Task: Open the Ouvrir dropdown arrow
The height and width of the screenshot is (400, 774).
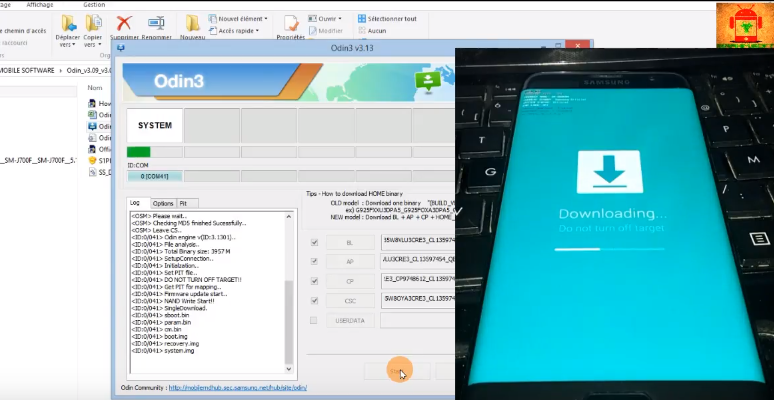Action: 340,19
